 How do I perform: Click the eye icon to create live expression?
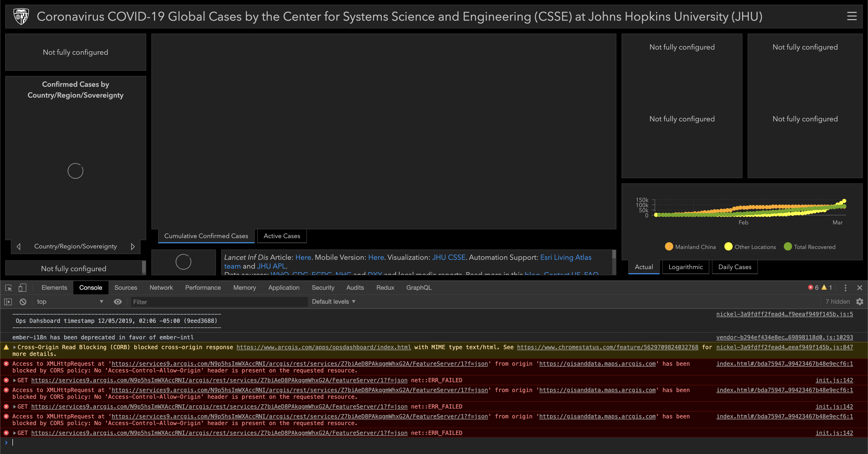117,302
